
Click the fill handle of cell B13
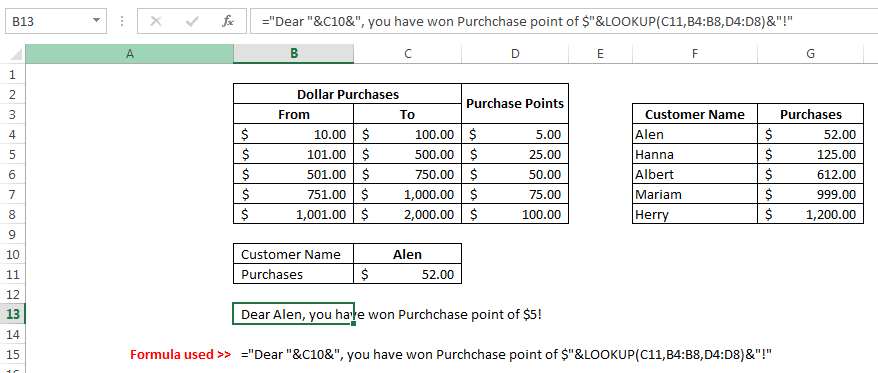[354, 324]
